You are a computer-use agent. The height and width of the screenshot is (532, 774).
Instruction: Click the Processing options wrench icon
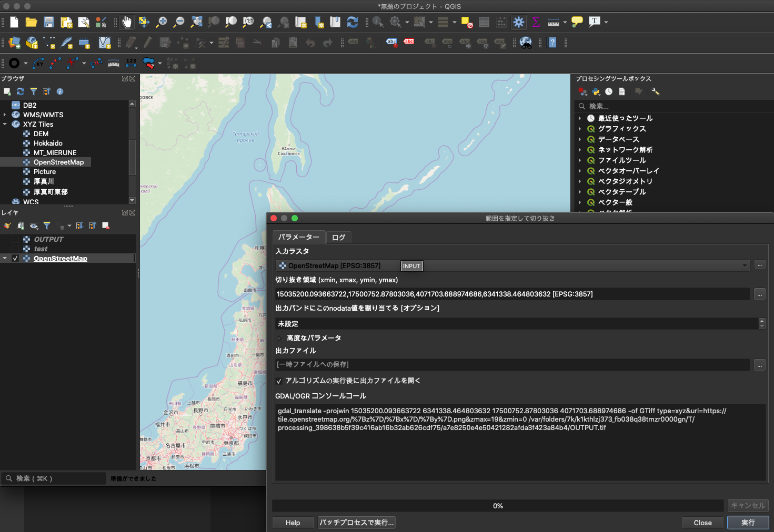click(655, 91)
